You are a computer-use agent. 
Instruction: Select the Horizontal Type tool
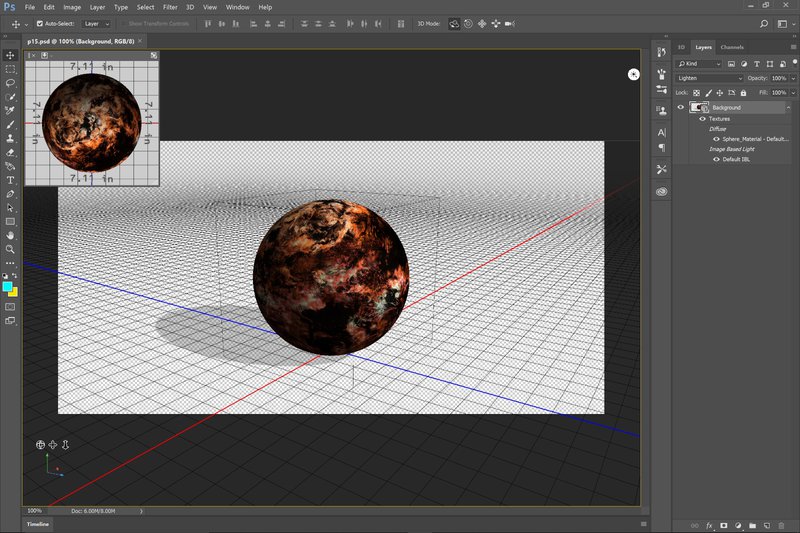tap(10, 180)
